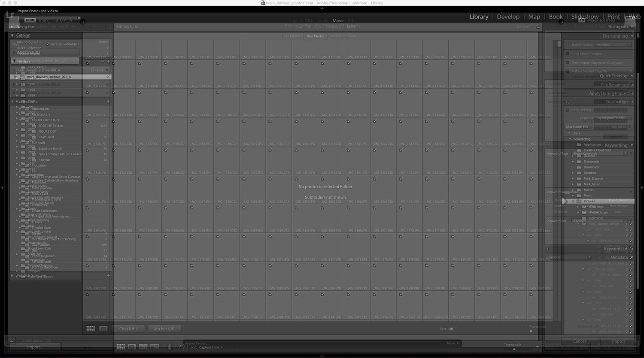Click the Enter Keywords field
The image size is (644, 358).
(600, 153)
